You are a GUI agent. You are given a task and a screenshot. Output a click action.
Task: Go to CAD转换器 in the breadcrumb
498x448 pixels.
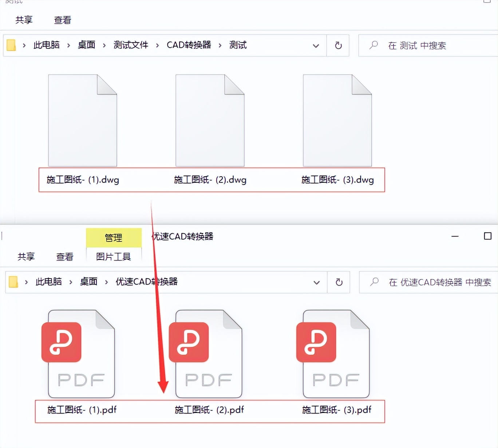[189, 45]
